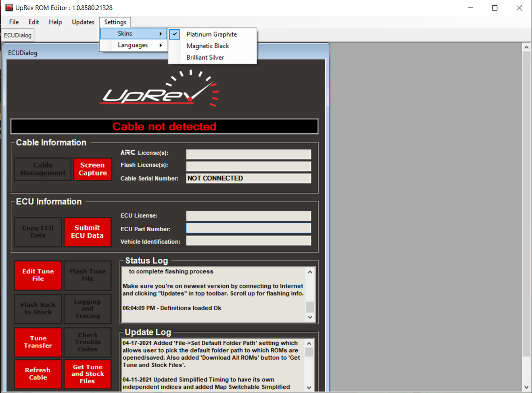532x393 pixels.
Task: Open the Updates menu
Action: [x=83, y=22]
